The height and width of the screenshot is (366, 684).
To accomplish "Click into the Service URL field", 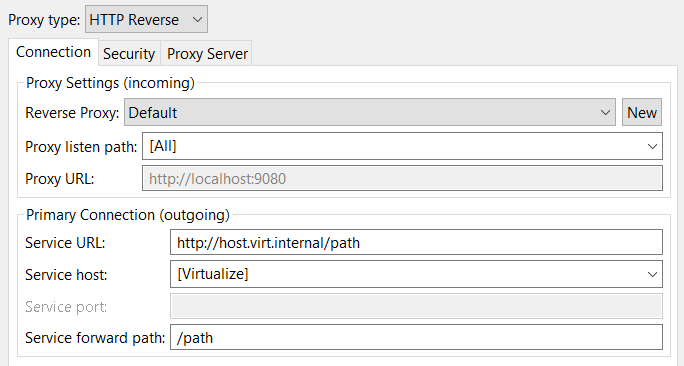I will (x=416, y=243).
